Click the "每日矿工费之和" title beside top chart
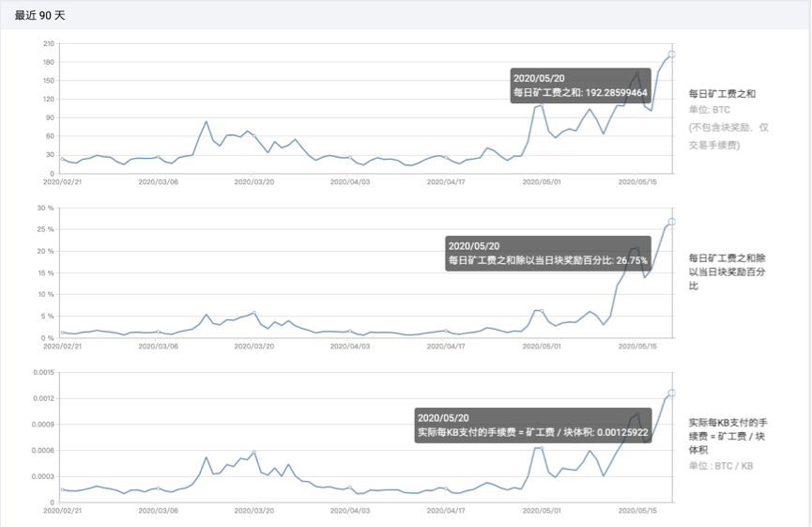 click(x=722, y=94)
